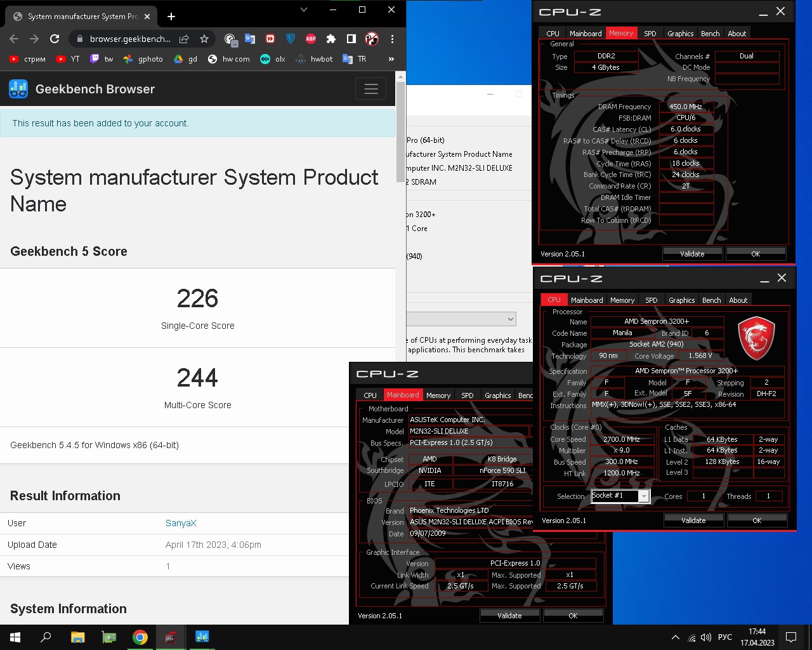Image resolution: width=812 pixels, height=650 pixels.
Task: Show hidden system tray icons
Action: (x=676, y=637)
